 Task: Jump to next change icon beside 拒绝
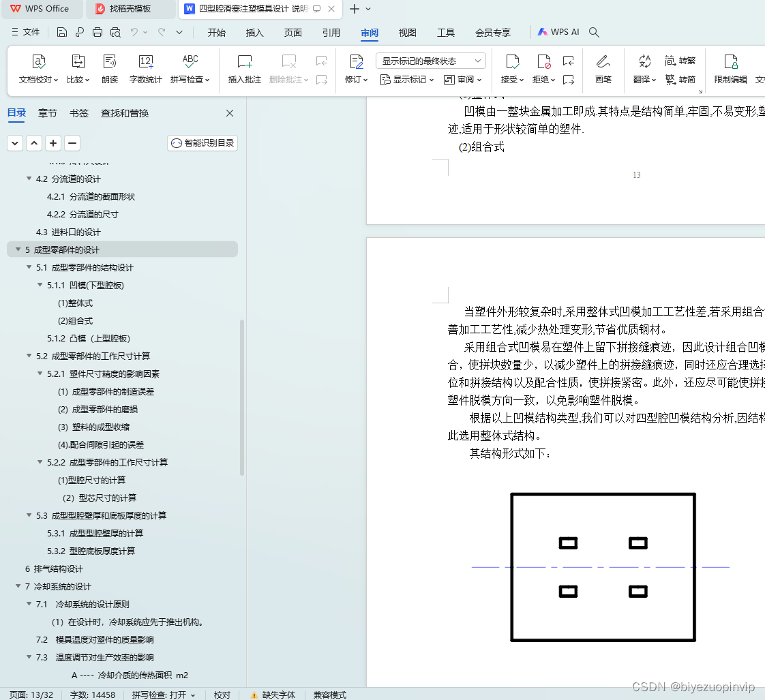pyautogui.click(x=569, y=80)
